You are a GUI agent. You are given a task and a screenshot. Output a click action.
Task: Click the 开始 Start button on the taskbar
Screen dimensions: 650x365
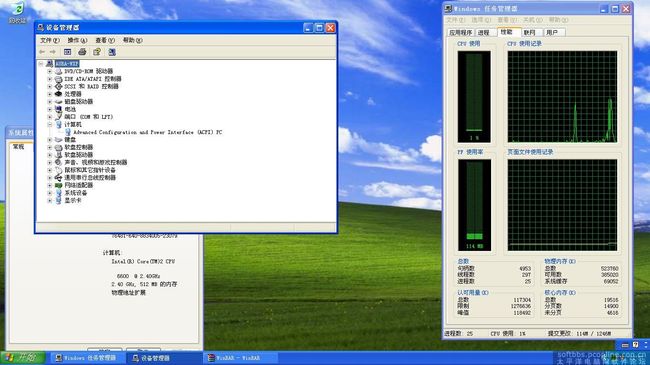(x=23, y=358)
